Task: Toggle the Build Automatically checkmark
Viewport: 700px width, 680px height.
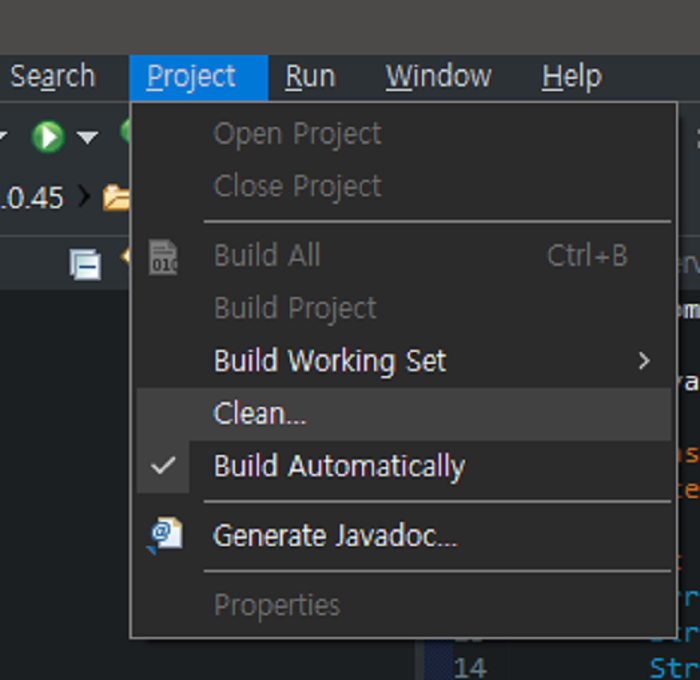Action: (163, 466)
